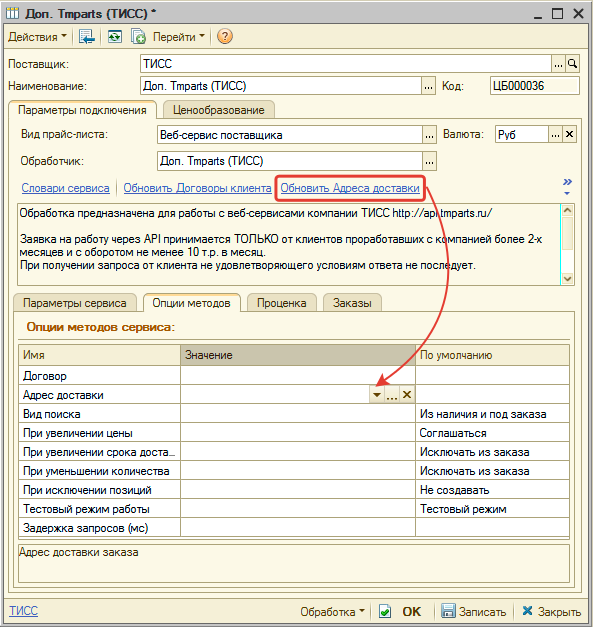Switch to the Проценка tab
The image size is (593, 627).
click(282, 303)
